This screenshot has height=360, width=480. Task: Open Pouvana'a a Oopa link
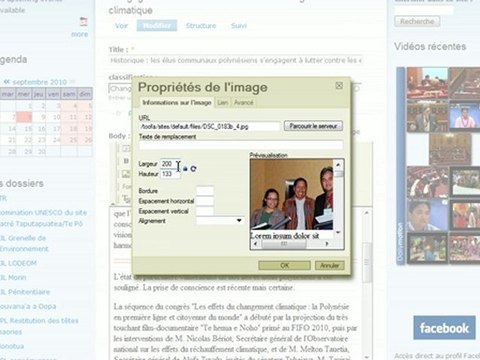tap(28, 306)
